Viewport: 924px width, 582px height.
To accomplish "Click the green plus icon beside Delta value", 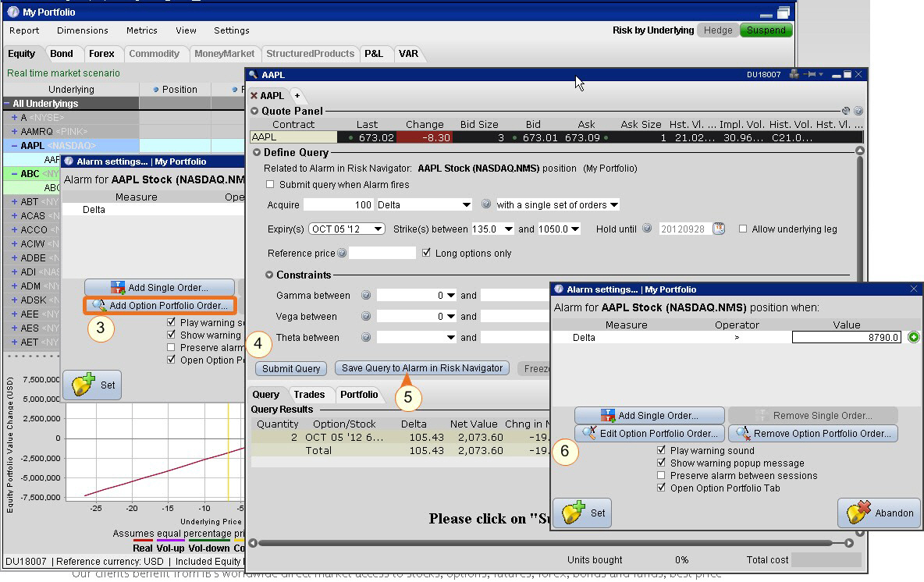I will 913,338.
